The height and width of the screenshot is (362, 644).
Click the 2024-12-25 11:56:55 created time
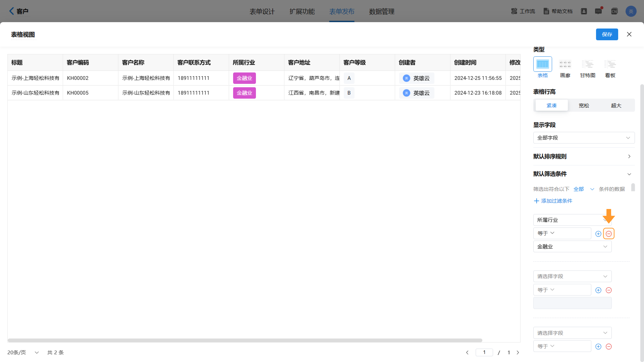click(478, 78)
